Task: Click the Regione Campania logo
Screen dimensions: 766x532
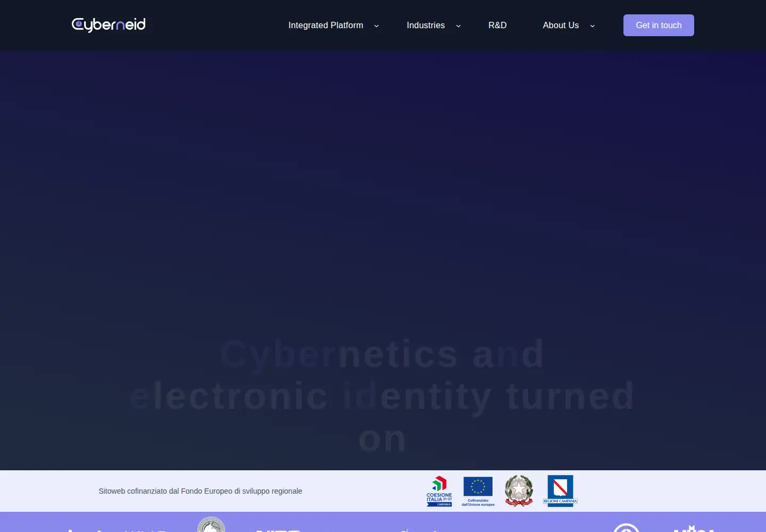Action: click(x=560, y=491)
